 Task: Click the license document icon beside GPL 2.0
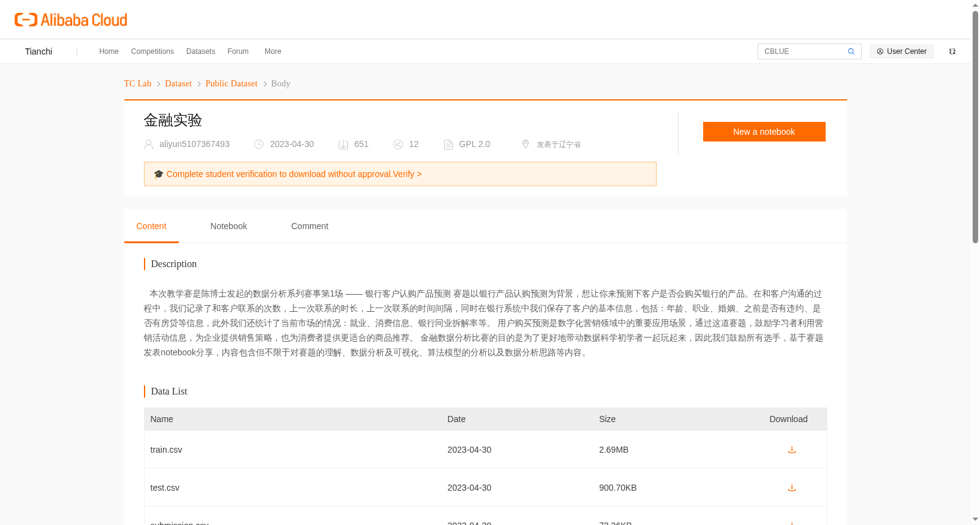pyautogui.click(x=448, y=145)
